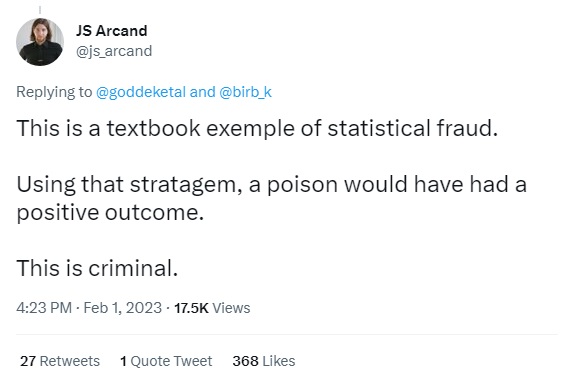
Task: Open the @js_arcand handle link
Action: (x=114, y=51)
